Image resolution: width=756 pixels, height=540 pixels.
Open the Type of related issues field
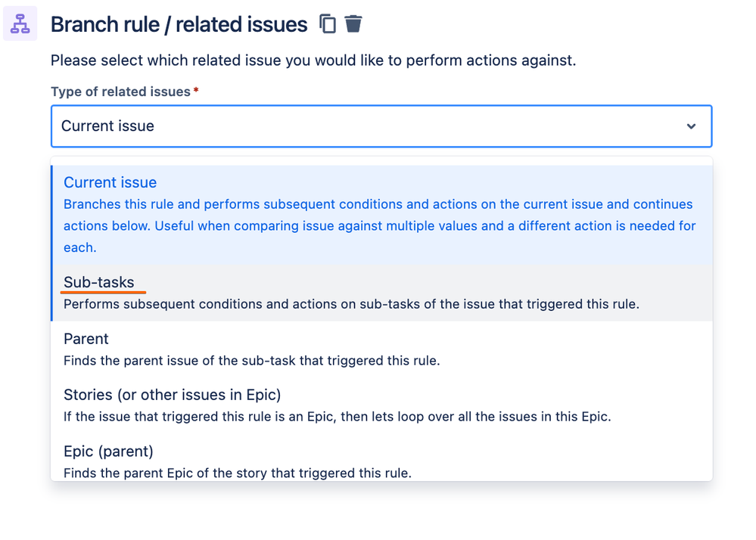(381, 126)
